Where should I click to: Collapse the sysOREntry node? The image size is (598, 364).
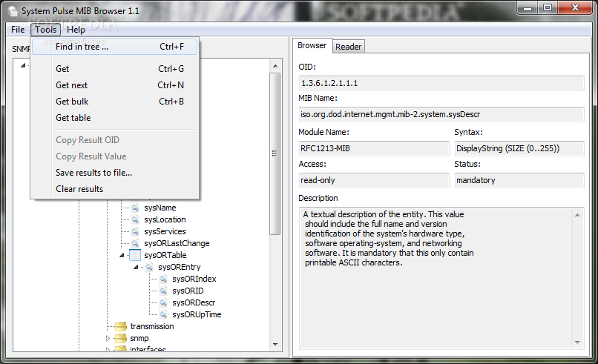pyautogui.click(x=136, y=267)
